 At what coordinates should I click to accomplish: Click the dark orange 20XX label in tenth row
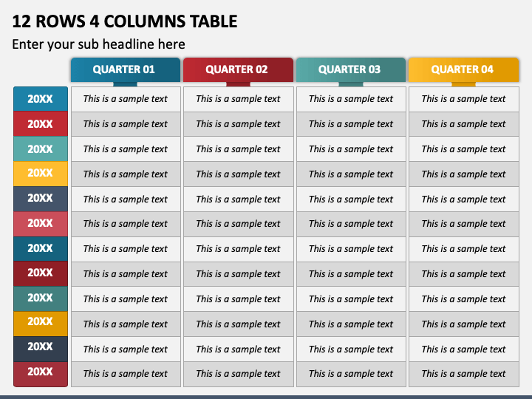click(x=41, y=324)
